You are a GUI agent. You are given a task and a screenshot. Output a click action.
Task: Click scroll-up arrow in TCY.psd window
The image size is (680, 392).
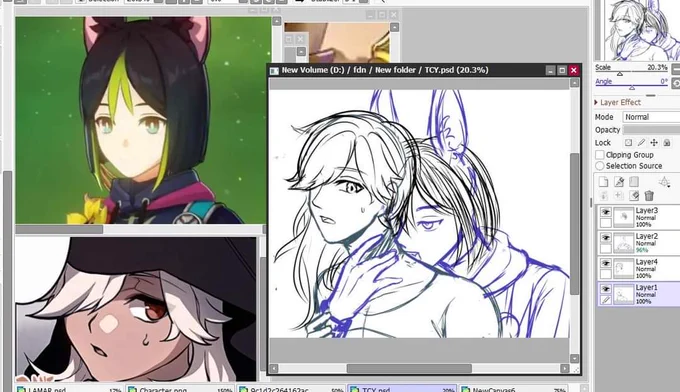tap(574, 83)
